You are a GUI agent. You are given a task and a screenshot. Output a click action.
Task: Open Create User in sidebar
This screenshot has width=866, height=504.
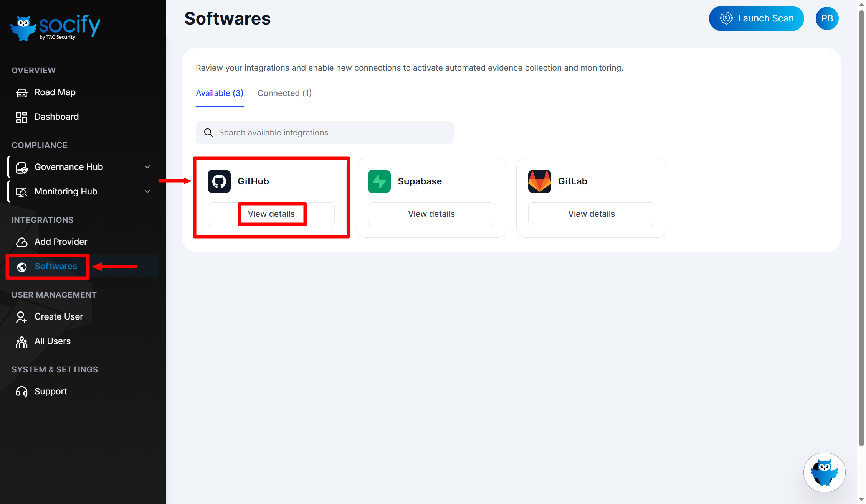tap(58, 317)
